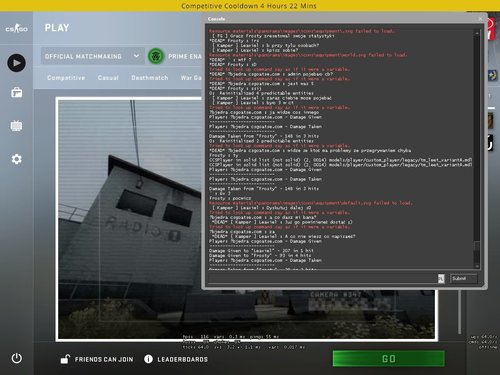Click the green Prime status icon
Image resolution: width=500 pixels, height=375 pixels.
click(x=156, y=56)
